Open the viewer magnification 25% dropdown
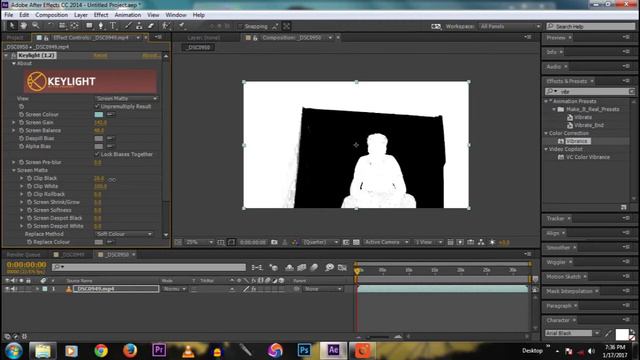This screenshot has height=360, width=640. pyautogui.click(x=199, y=242)
